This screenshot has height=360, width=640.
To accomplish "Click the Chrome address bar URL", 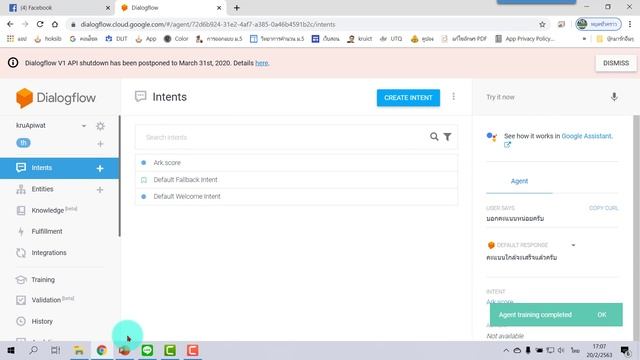I will tap(208, 24).
